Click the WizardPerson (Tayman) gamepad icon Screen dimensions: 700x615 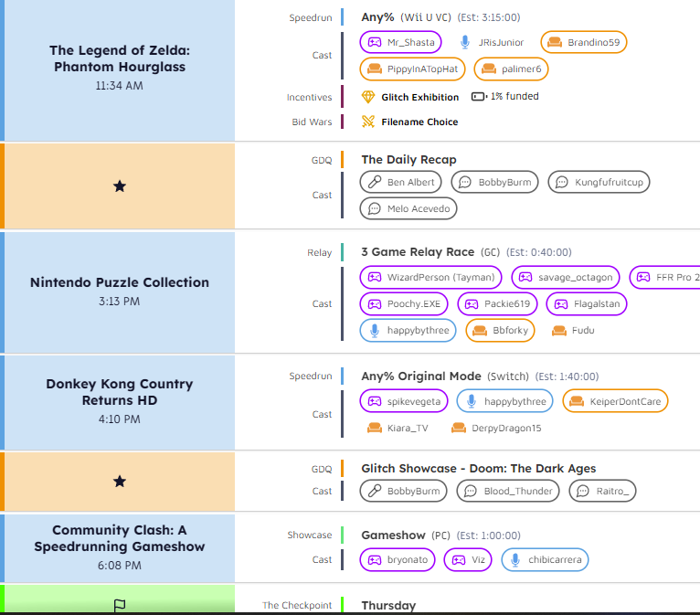[x=375, y=277]
